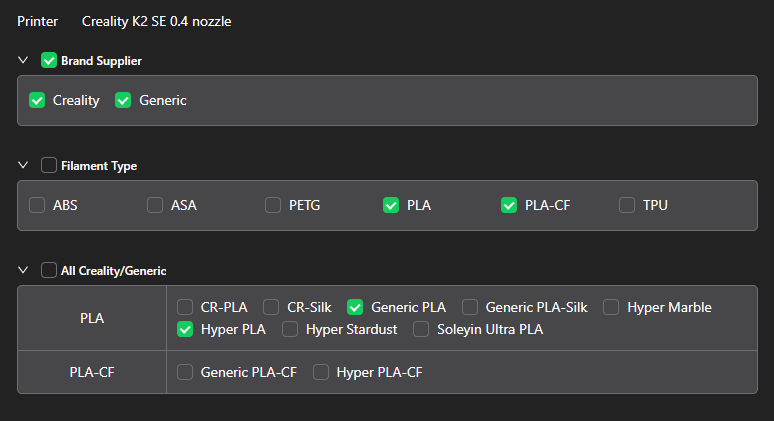Select the Soleyin Ultra PLA filament
Viewport: 774px width, 421px height.
coord(421,329)
